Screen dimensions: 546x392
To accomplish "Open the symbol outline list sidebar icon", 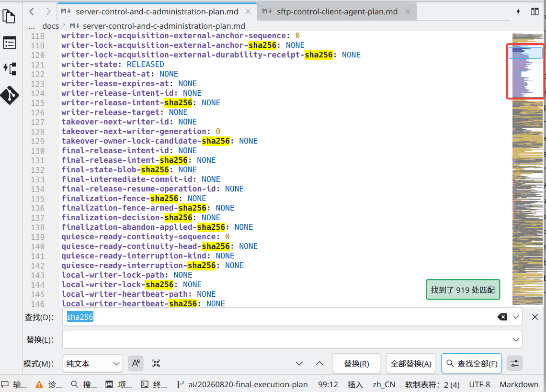I will [9, 43].
